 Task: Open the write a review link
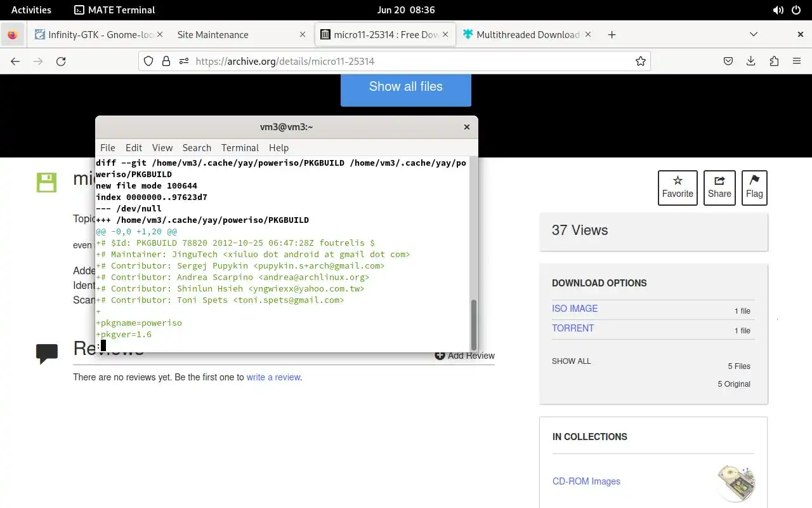[273, 377]
